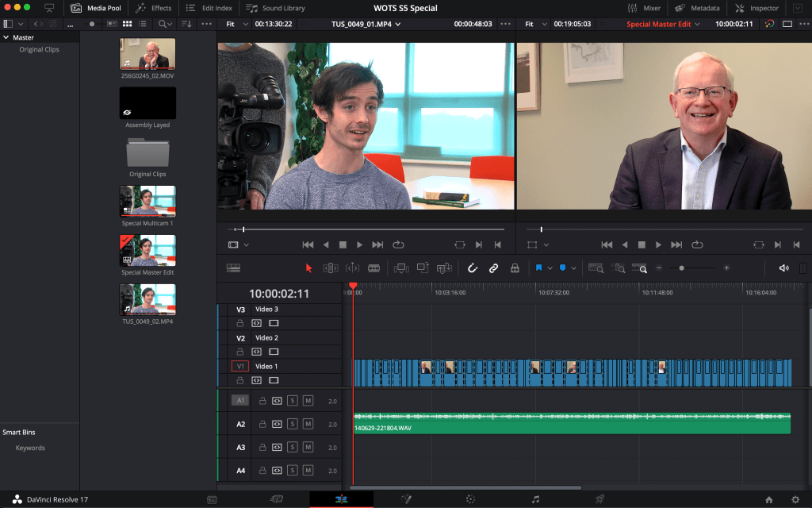Image resolution: width=812 pixels, height=508 pixels.
Task: Open the Mixer panel
Action: pyautogui.click(x=643, y=8)
